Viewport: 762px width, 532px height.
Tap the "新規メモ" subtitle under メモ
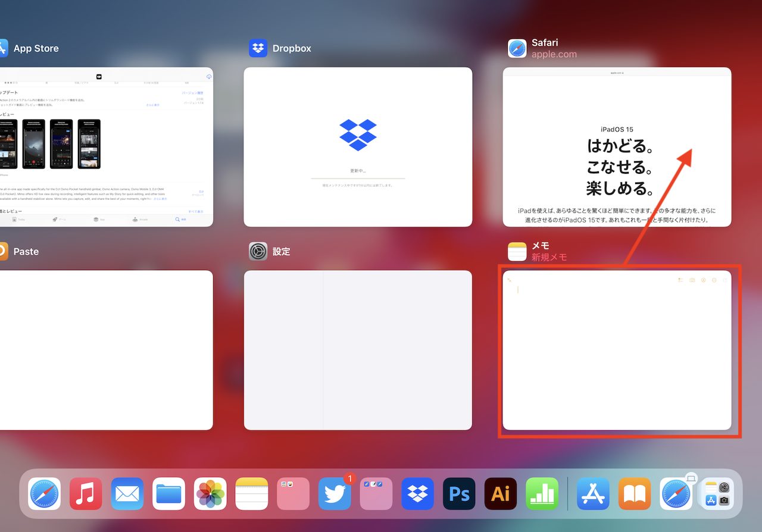click(x=549, y=257)
